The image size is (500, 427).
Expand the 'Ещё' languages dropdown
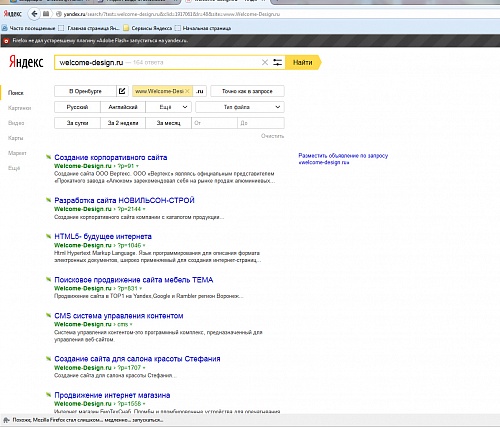tap(169, 107)
